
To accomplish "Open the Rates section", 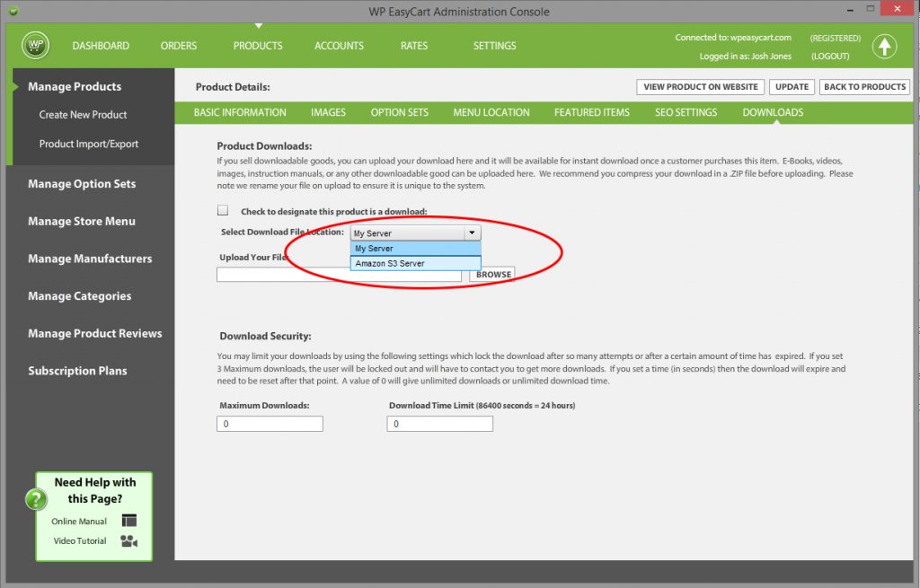I will 414,46.
